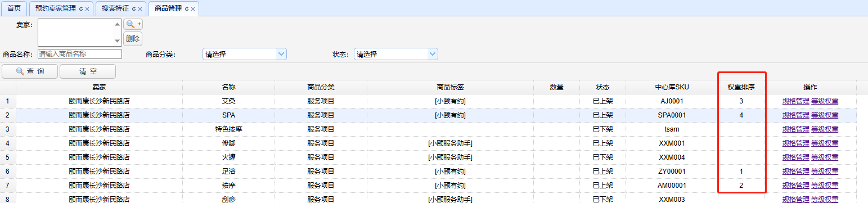
Task: Focus the 商品名称 input field
Action: coord(80,54)
